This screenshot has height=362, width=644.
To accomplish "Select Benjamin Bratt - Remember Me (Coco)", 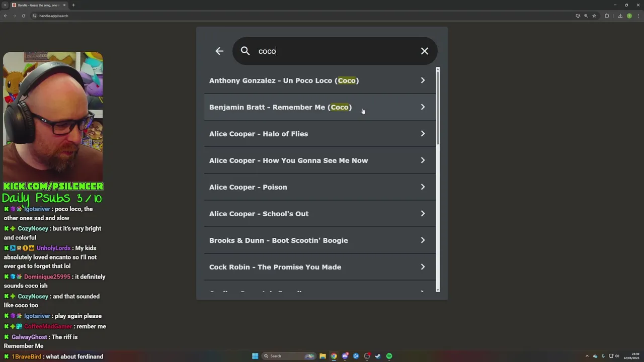I will pyautogui.click(x=319, y=107).
